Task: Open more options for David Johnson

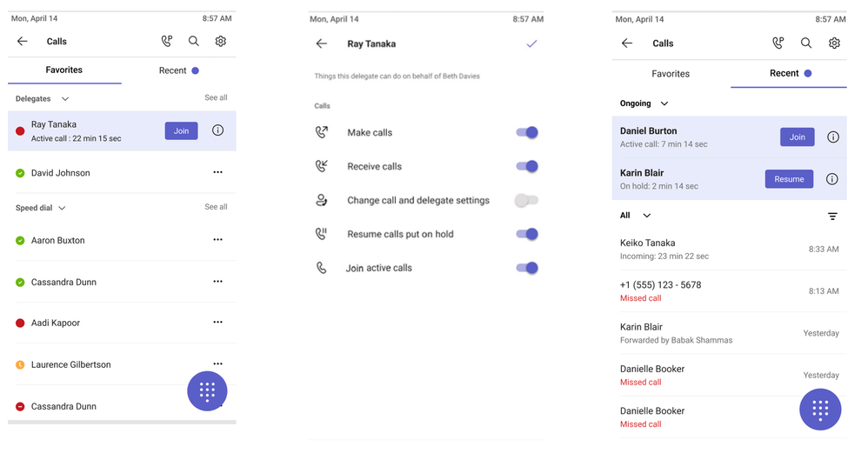Action: tap(218, 172)
